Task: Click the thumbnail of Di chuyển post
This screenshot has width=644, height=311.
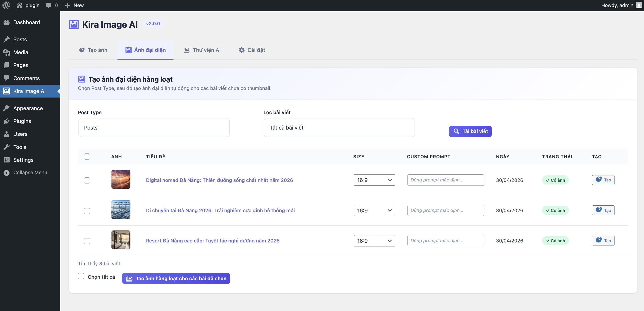Action: pos(121,210)
